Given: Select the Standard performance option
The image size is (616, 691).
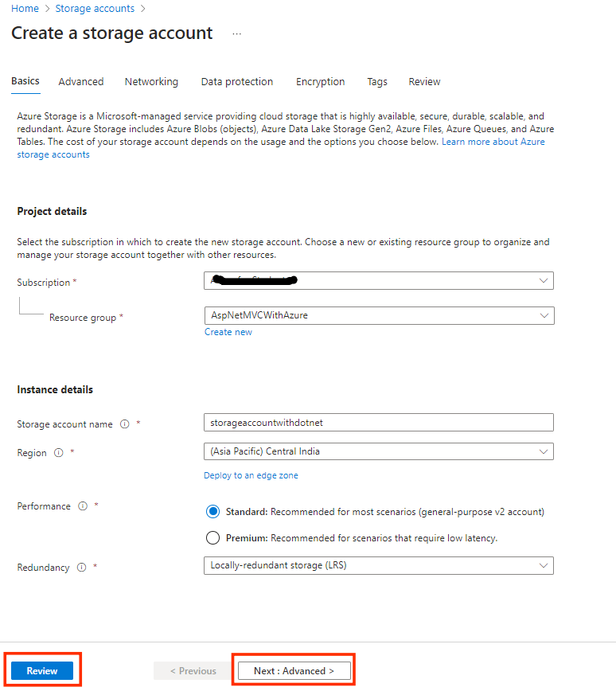Looking at the screenshot, I should [212, 512].
